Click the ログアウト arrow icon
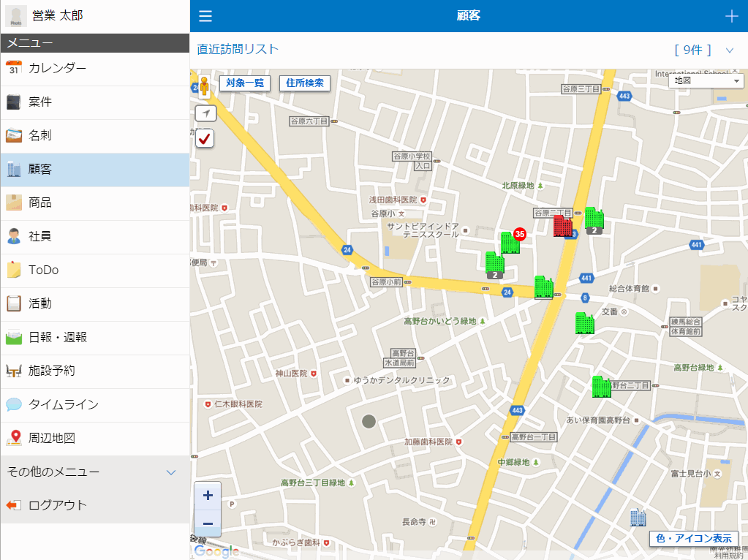Screen dimensions: 748x560 pyautogui.click(x=14, y=505)
